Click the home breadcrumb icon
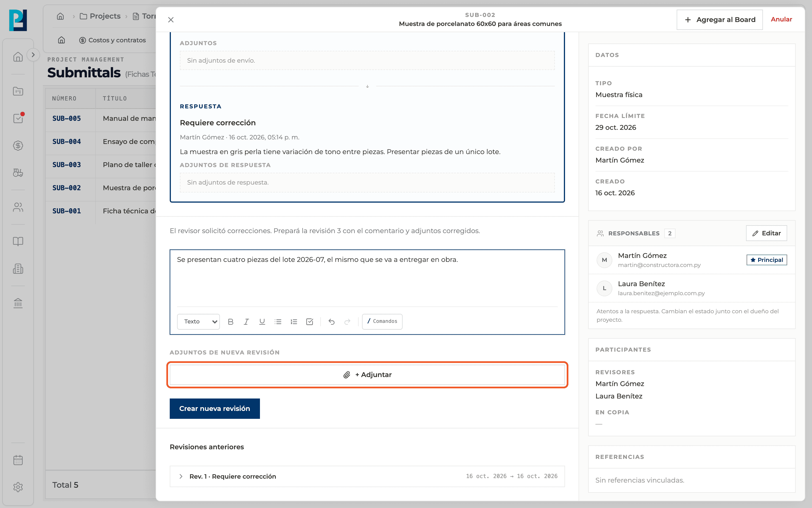 pos(60,16)
